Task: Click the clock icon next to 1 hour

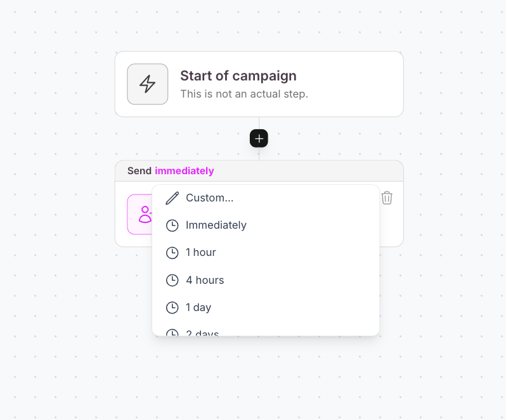Action: [172, 253]
